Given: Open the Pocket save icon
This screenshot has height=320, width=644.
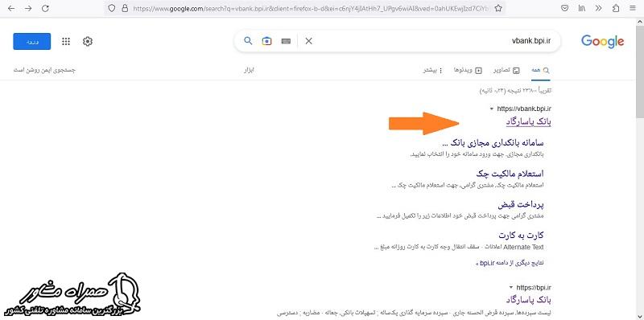Looking at the screenshot, I should (x=565, y=8).
